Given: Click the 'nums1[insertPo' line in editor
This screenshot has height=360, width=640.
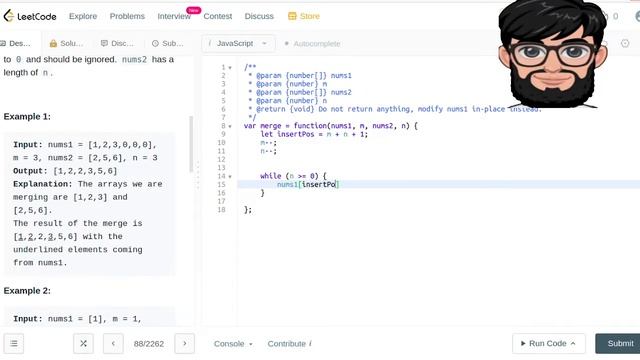Looking at the screenshot, I should coord(308,184).
